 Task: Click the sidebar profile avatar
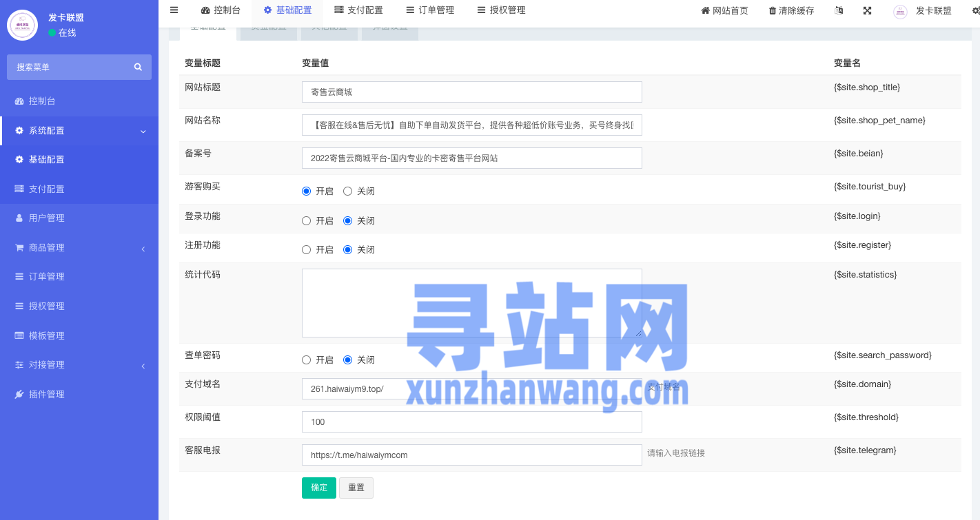coord(22,25)
